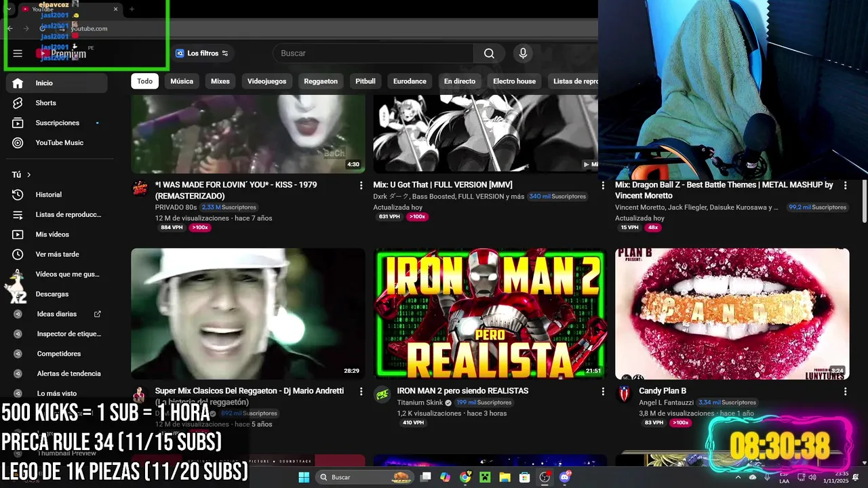This screenshot has width=868, height=488.
Task: Open File Explorer from the taskbar
Action: 505,477
